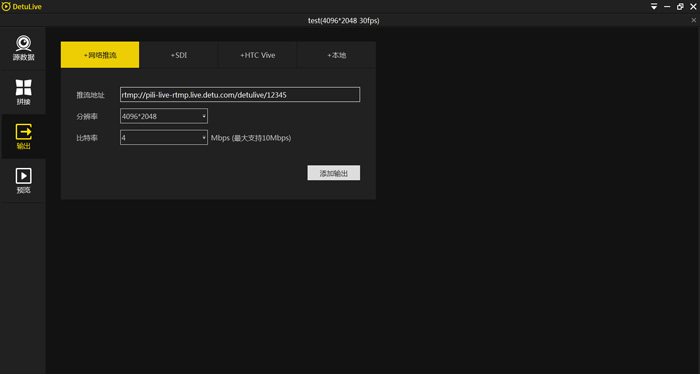Switch to the +SDI tab

click(x=179, y=55)
